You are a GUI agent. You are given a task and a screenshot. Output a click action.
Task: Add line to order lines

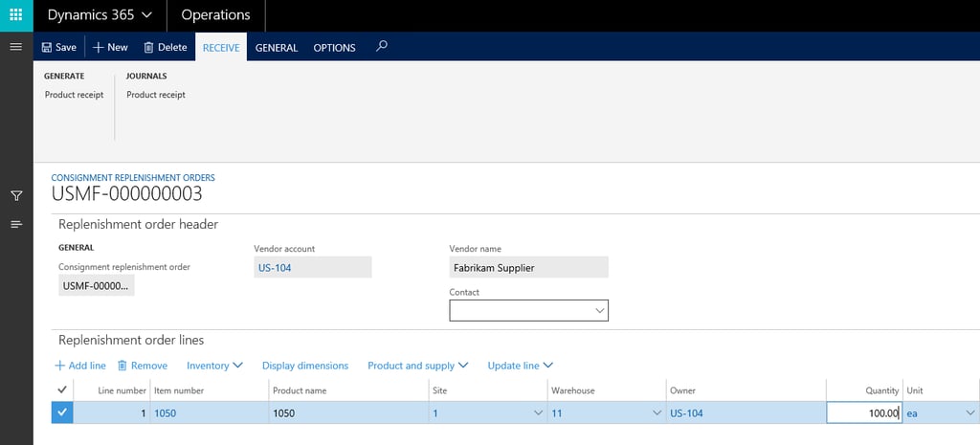point(80,366)
